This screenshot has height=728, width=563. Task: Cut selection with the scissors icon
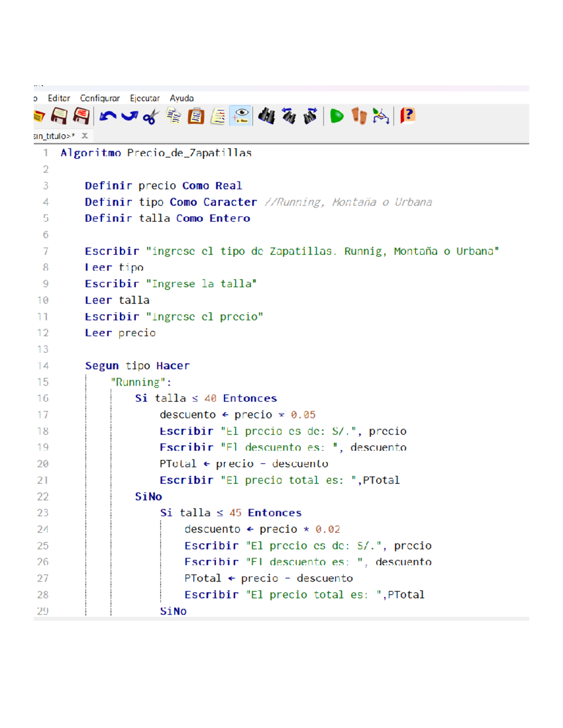(x=151, y=116)
